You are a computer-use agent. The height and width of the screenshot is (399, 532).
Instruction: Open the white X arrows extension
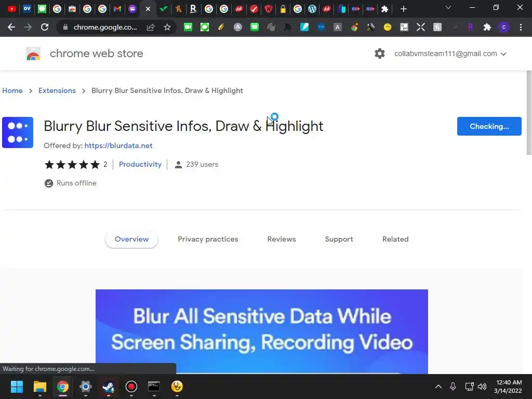click(x=421, y=27)
